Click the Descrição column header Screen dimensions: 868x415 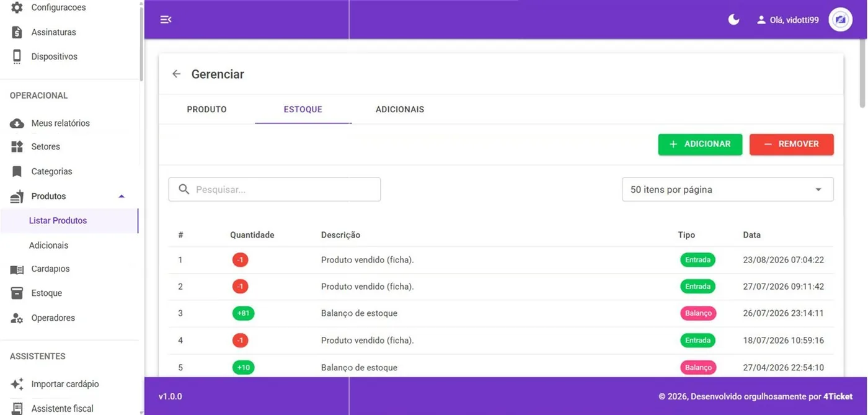[340, 235]
